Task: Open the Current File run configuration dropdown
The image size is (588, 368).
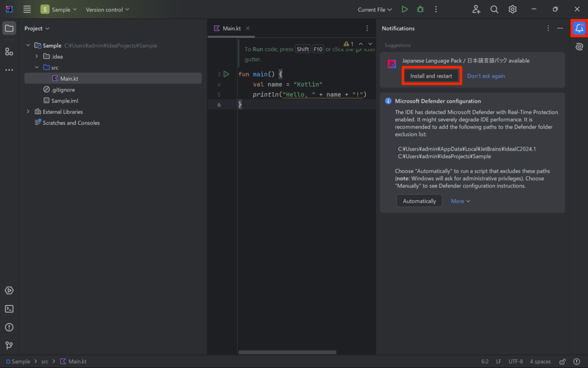Action: click(x=374, y=9)
